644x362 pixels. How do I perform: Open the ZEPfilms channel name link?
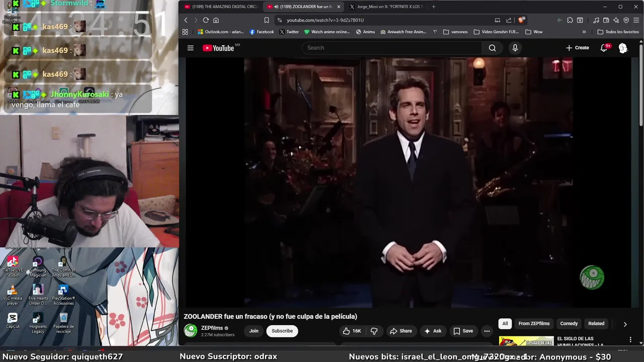click(212, 328)
